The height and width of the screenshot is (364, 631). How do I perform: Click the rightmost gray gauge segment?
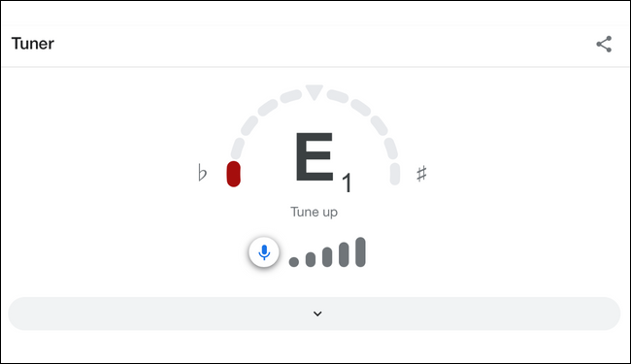(395, 174)
